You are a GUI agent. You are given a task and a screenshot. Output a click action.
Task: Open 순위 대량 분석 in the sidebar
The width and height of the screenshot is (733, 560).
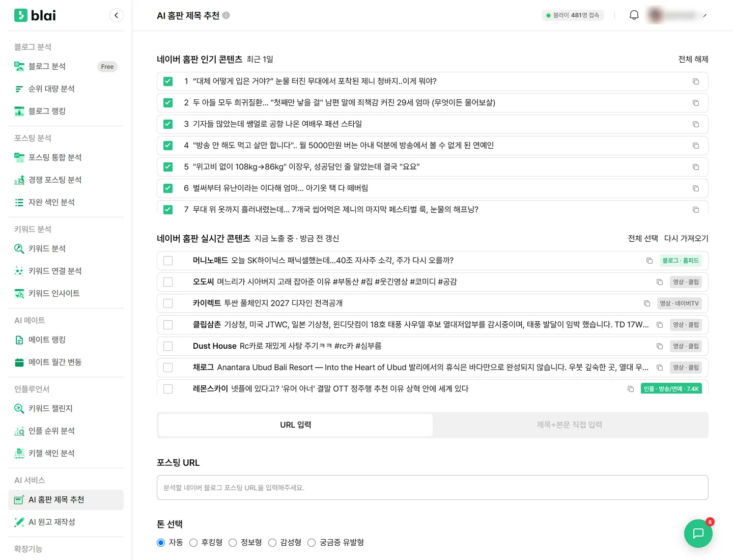coord(66,89)
